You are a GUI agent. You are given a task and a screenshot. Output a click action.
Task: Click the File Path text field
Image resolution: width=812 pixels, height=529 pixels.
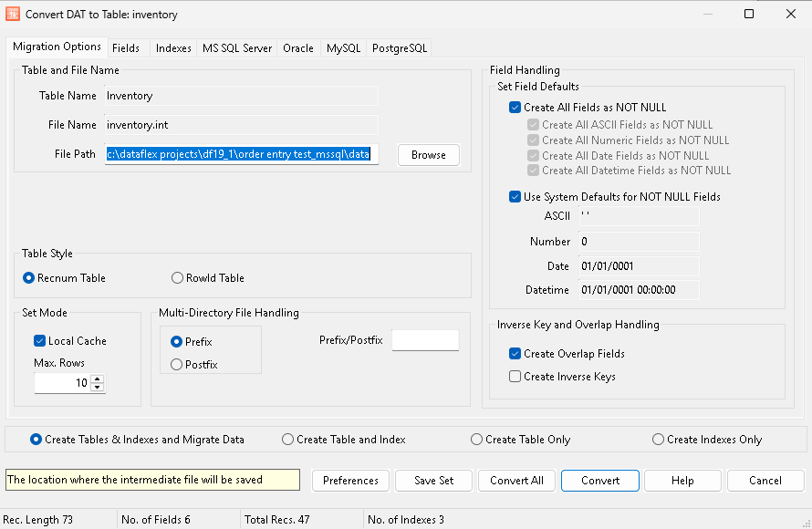coord(241,155)
